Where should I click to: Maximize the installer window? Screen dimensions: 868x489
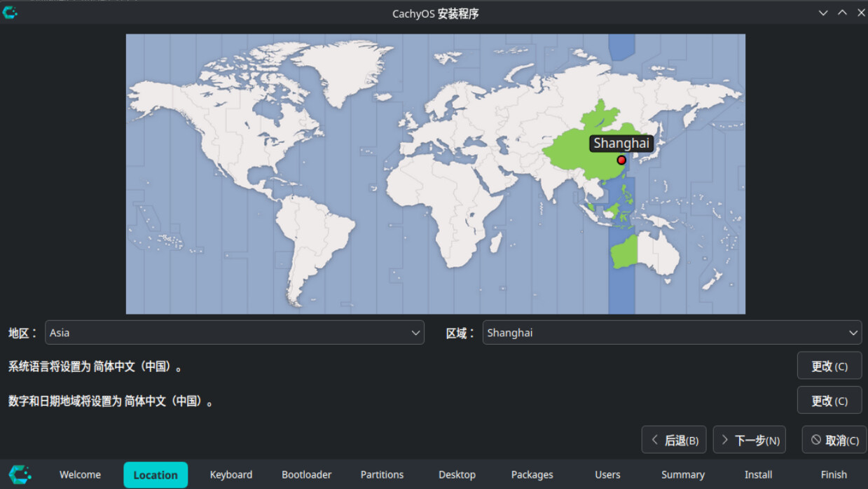[843, 13]
